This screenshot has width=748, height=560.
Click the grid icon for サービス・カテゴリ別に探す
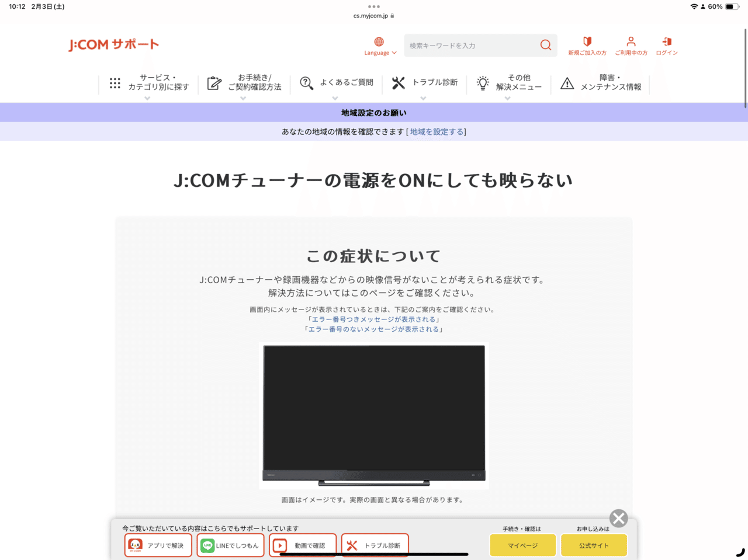[115, 83]
